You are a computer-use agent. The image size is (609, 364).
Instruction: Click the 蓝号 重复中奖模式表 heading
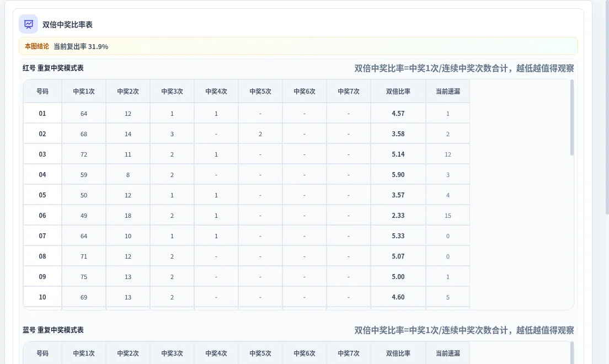click(53, 330)
